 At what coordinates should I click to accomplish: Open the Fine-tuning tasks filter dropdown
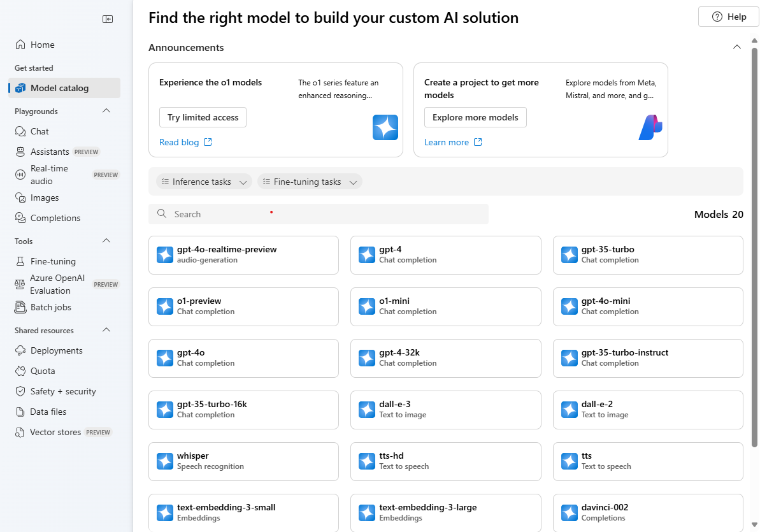tap(310, 182)
